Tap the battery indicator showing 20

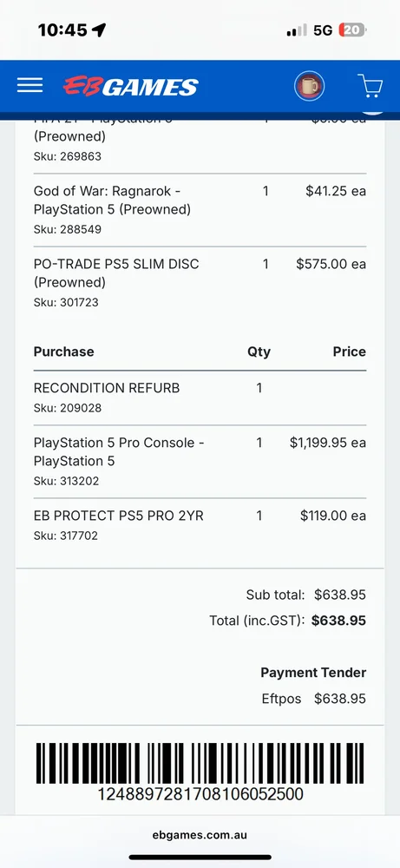(x=353, y=30)
